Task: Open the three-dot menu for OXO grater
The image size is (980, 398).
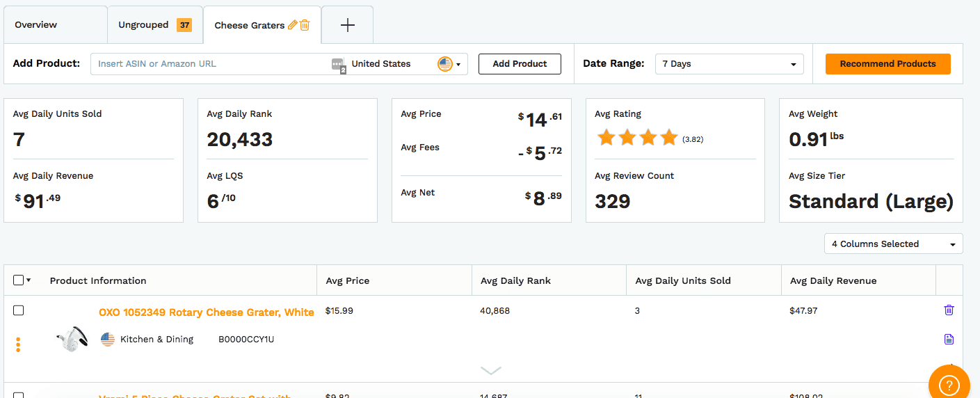Action: tap(18, 344)
